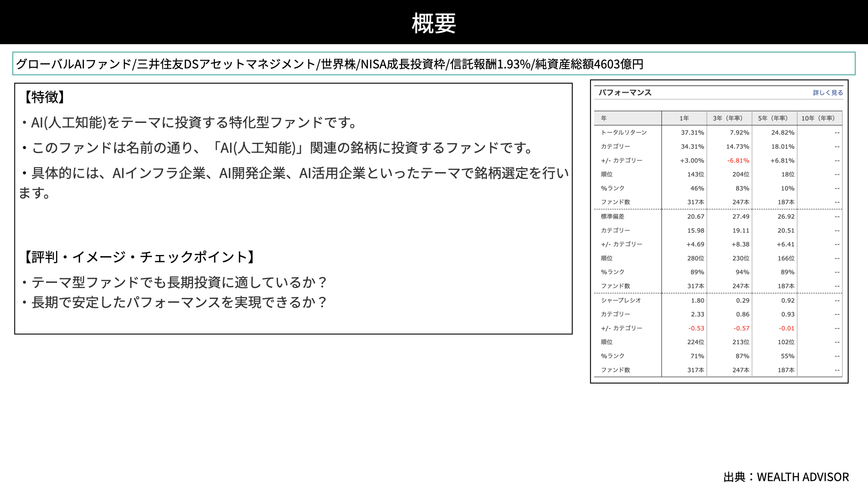Click the パフォーマンス panel heading
The image size is (868, 488).
(x=625, y=93)
